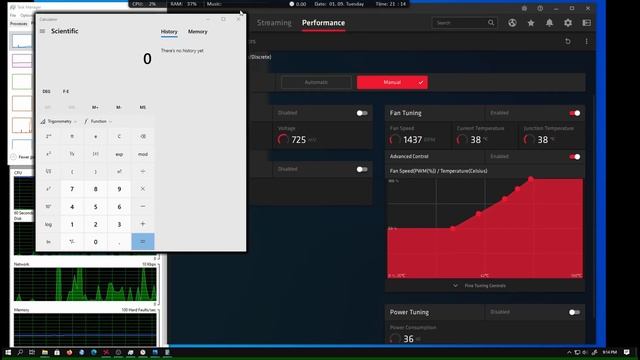Viewport: 640px width, 360px height.
Task: Open the File menu in Task Manager
Action: [13, 16]
